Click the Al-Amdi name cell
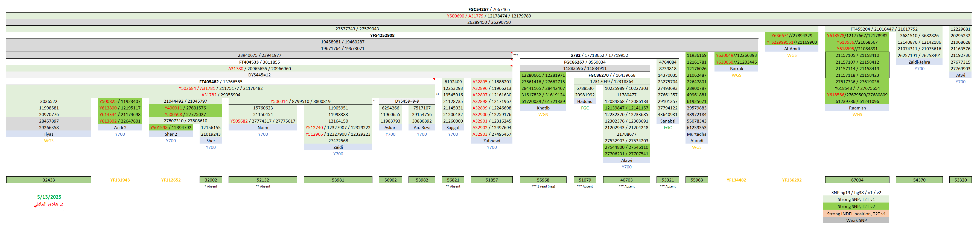Screen dimensions: 980x226 tap(791, 49)
